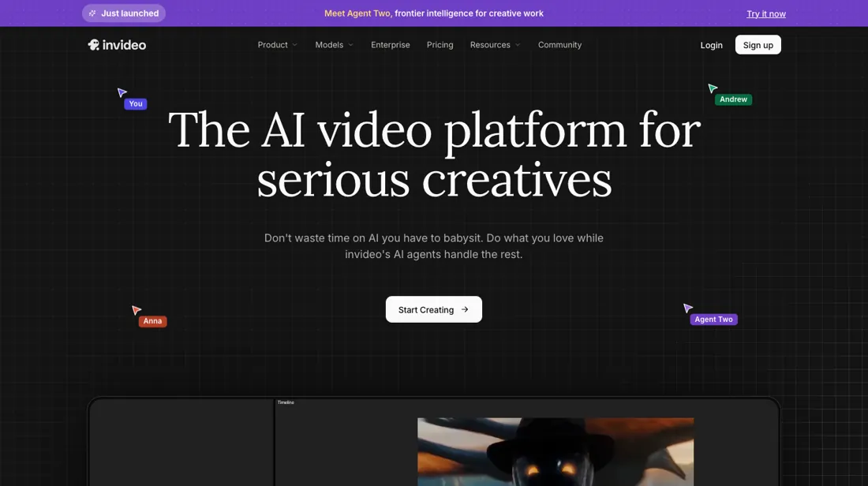Visit the Community page
Viewport: 868px width, 486px height.
559,45
